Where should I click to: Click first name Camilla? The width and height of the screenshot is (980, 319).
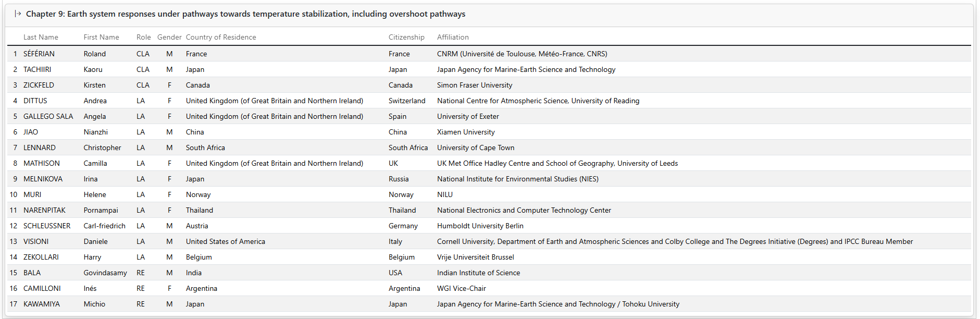(95, 163)
